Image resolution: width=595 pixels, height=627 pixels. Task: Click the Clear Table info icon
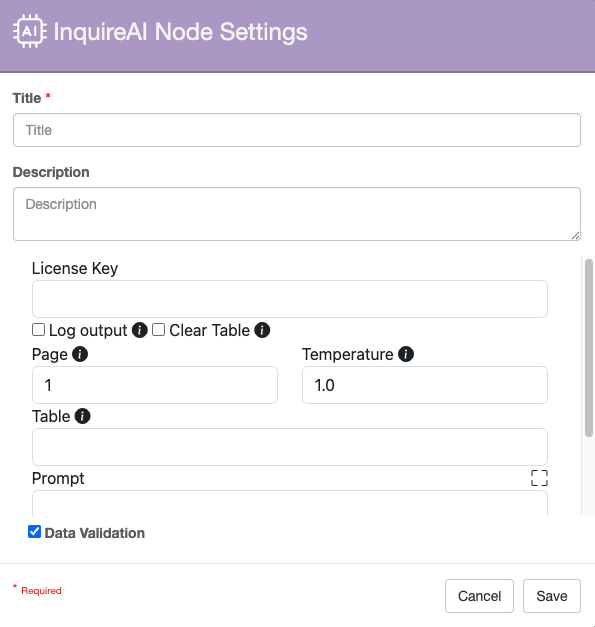(262, 330)
